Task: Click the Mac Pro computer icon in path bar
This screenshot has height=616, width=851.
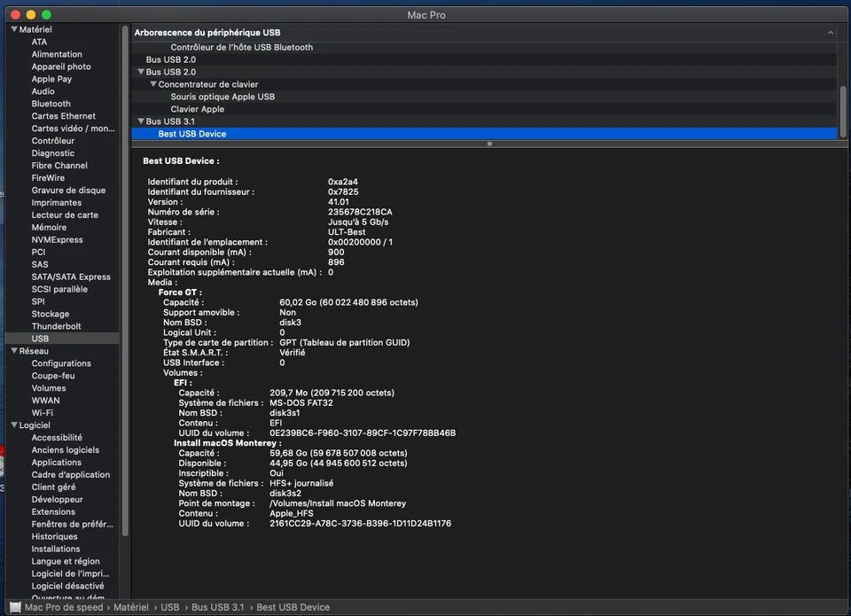Action: pyautogui.click(x=15, y=607)
